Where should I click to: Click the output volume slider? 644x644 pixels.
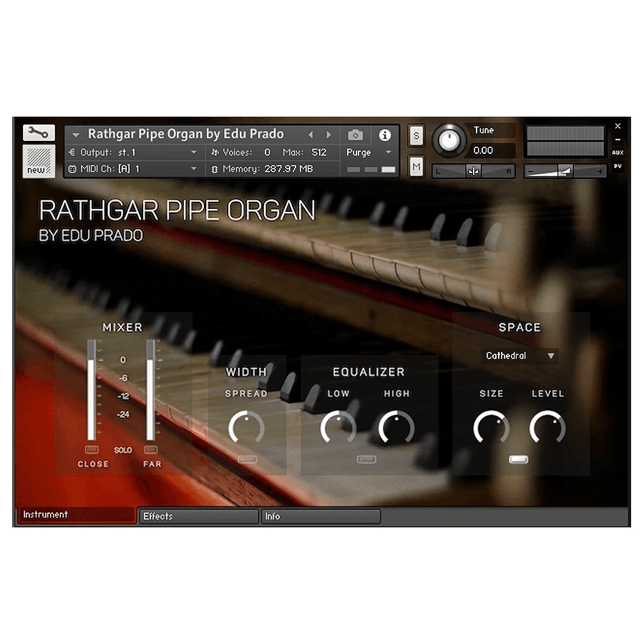click(x=565, y=171)
